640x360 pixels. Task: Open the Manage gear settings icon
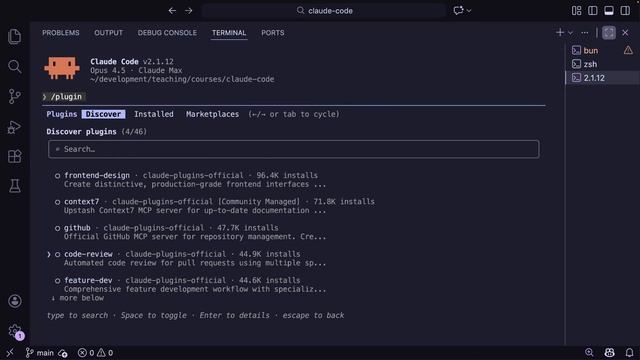click(15, 331)
